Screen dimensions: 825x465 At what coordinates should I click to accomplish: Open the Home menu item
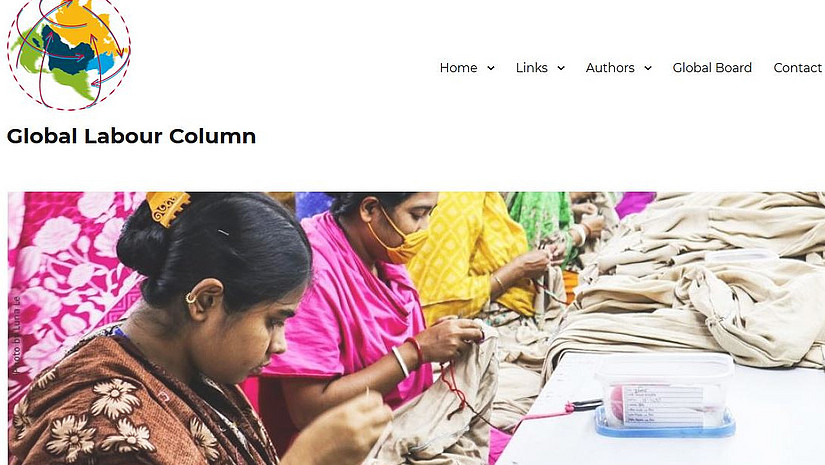458,68
